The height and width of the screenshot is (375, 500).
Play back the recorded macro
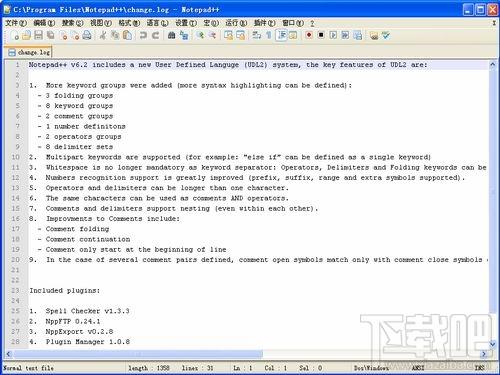[x=333, y=35]
